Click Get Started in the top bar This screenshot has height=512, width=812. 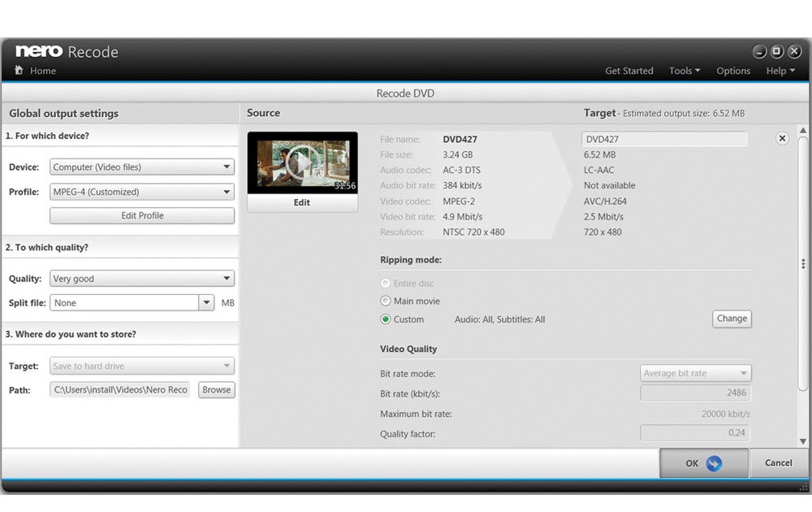click(x=628, y=71)
